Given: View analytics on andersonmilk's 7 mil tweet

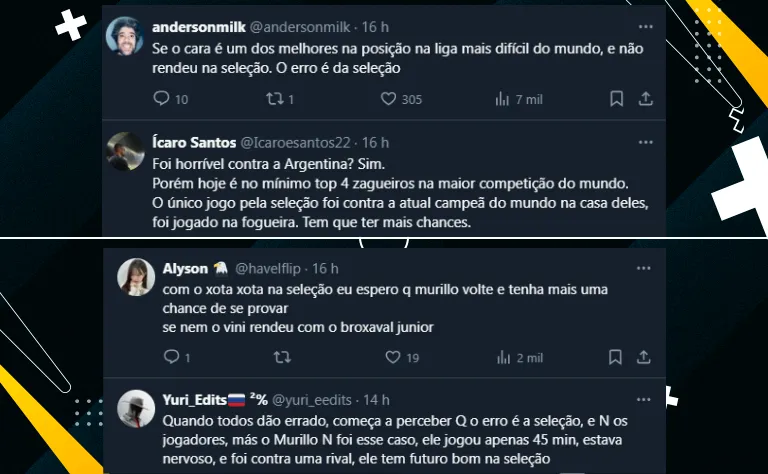Looking at the screenshot, I should coord(502,99).
